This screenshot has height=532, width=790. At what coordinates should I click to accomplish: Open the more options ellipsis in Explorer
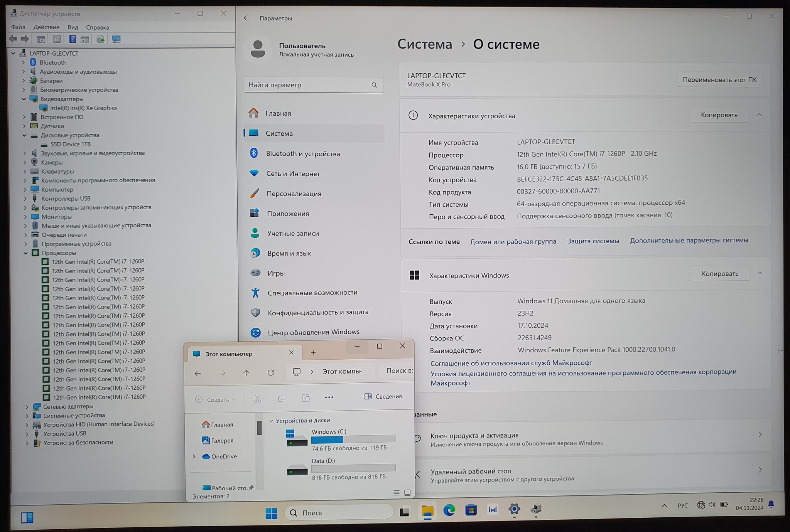[329, 397]
